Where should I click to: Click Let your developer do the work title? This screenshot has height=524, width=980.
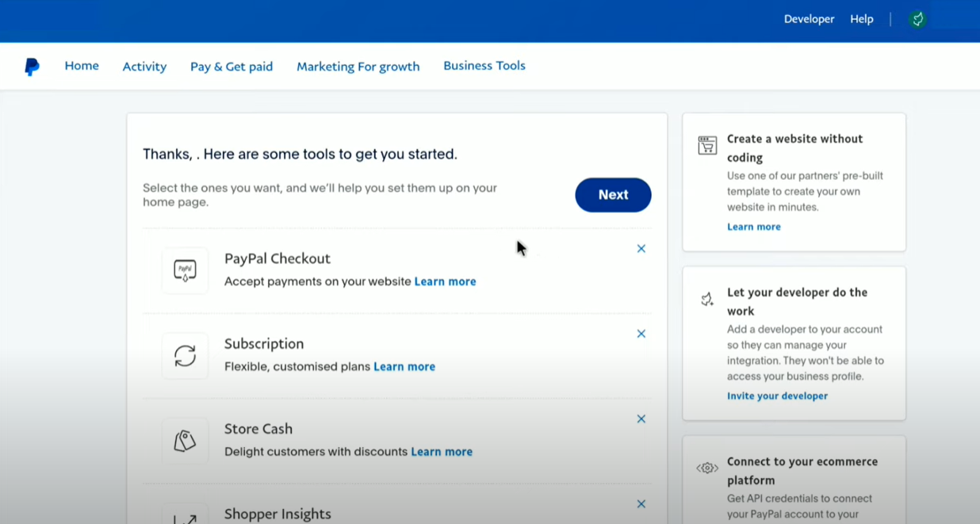(798, 302)
